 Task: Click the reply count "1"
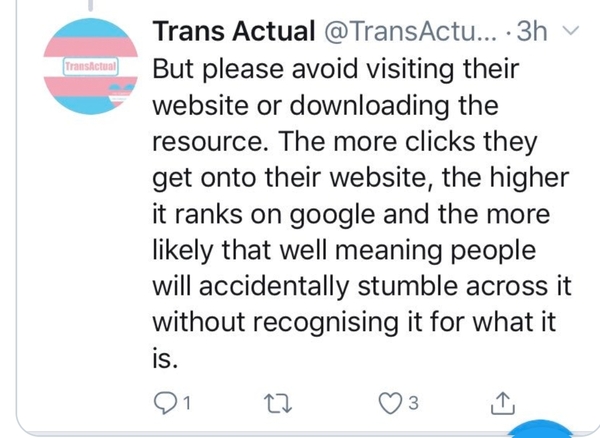pos(184,404)
